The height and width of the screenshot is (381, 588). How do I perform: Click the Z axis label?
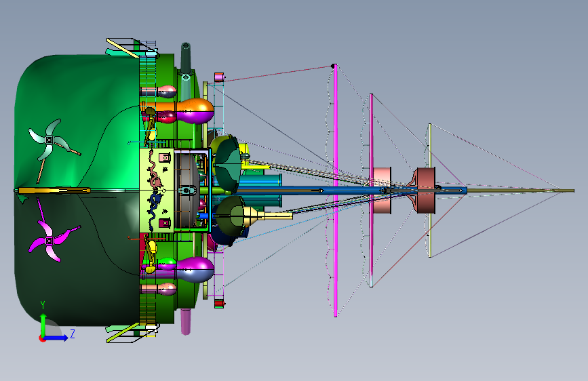coord(73,334)
